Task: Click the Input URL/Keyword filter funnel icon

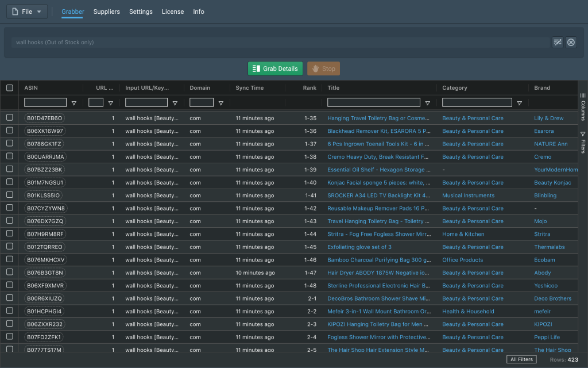Action: (x=175, y=103)
